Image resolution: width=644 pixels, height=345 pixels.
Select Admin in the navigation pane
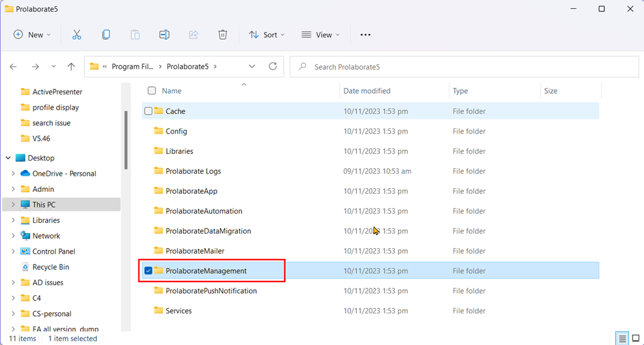click(x=43, y=189)
